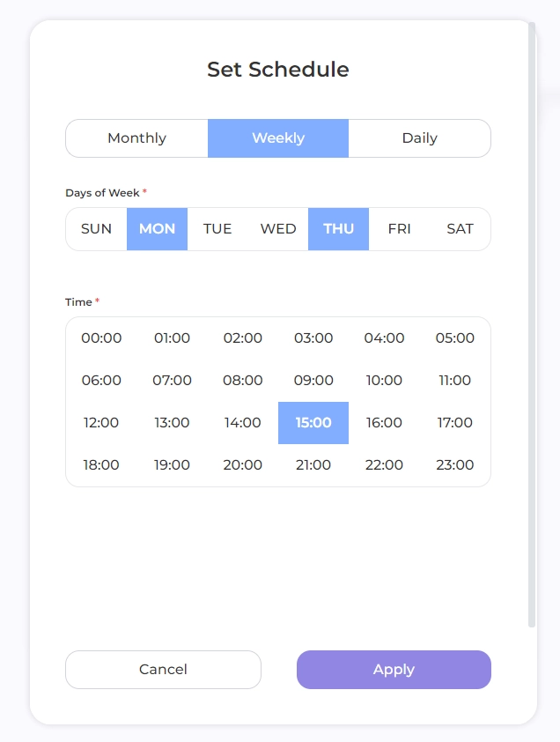The width and height of the screenshot is (560, 742).
Task: Pick the 00:00 time slot
Action: tap(101, 338)
